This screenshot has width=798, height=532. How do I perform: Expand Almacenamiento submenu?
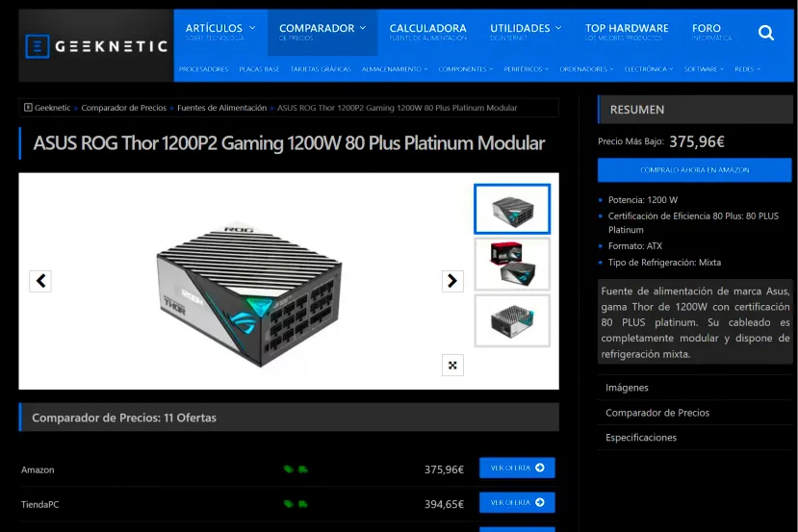[395, 69]
